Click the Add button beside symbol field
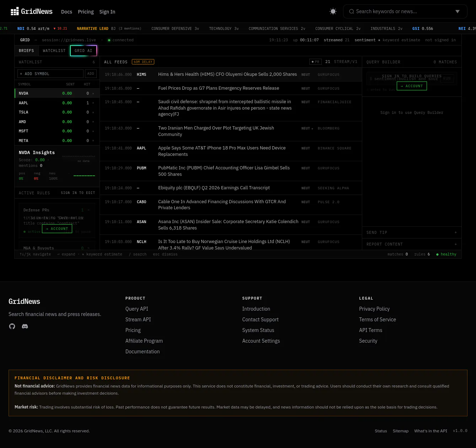This screenshot has width=476, height=448. pos(91,74)
